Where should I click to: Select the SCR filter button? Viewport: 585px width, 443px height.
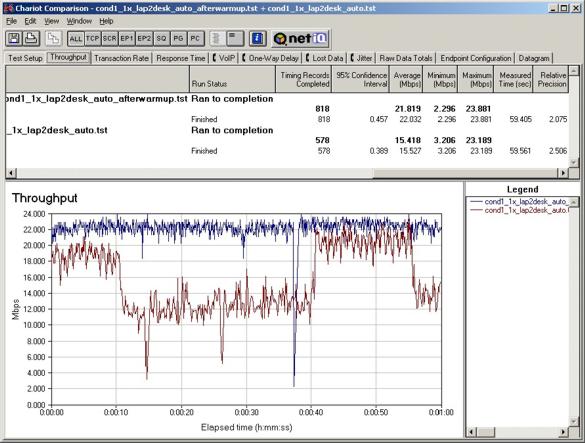109,38
